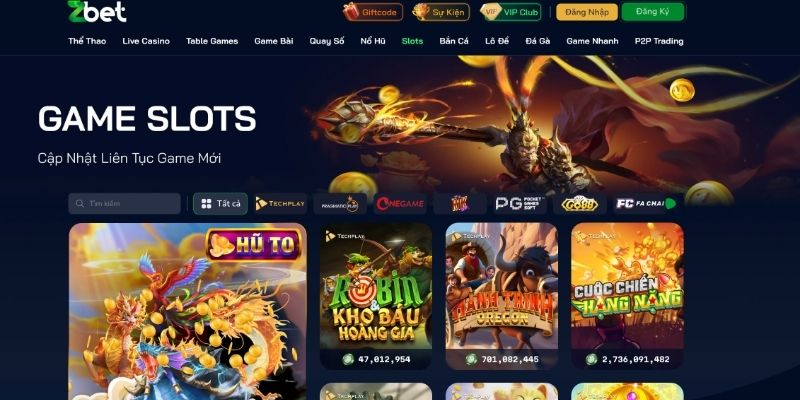Filter by Pragmatic Play provider logo
Image resolution: width=800 pixels, height=400 pixels.
click(x=340, y=204)
